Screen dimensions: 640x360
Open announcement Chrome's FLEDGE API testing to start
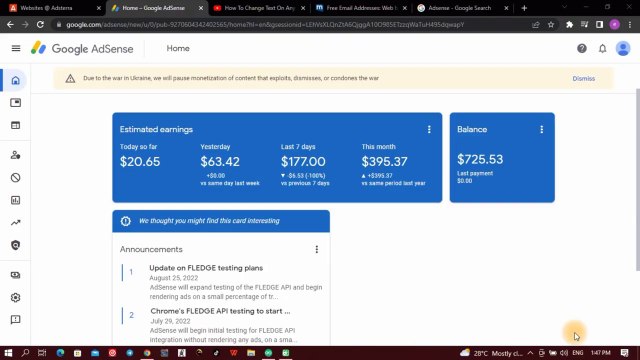click(x=220, y=311)
